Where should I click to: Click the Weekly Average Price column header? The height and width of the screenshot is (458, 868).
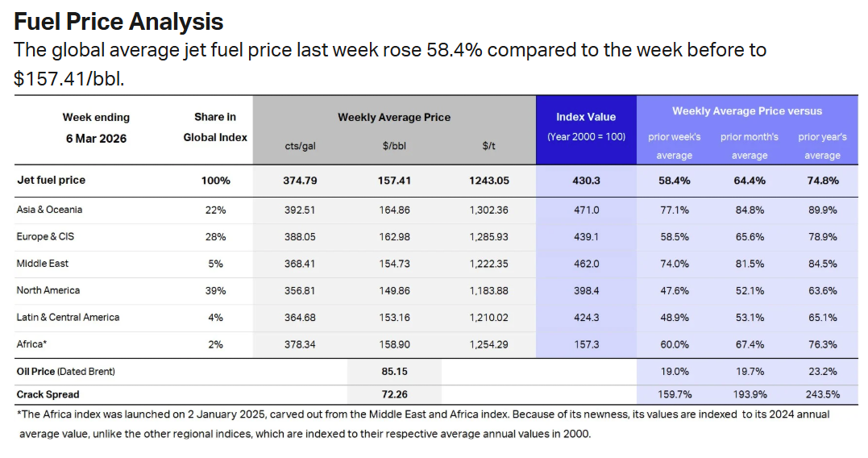pyautogui.click(x=394, y=117)
